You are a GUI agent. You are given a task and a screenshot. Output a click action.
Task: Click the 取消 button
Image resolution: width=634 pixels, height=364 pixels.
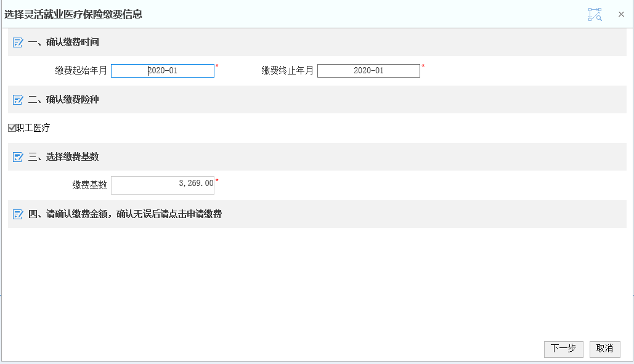click(x=604, y=349)
